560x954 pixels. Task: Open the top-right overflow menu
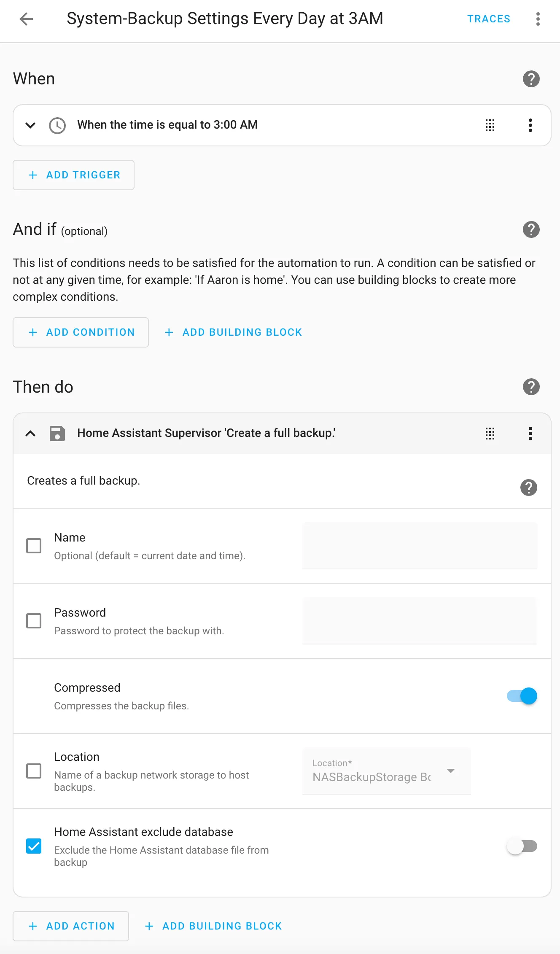pyautogui.click(x=538, y=19)
